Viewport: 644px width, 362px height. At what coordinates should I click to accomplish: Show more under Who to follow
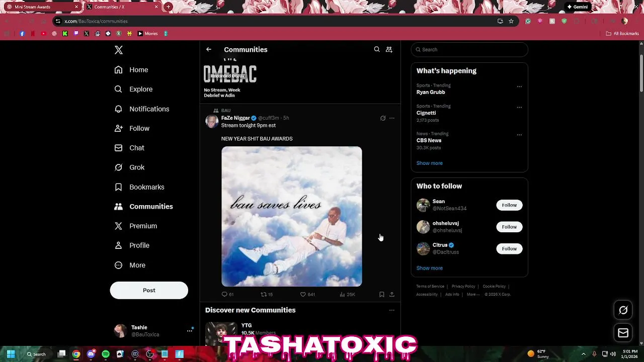pos(430,268)
